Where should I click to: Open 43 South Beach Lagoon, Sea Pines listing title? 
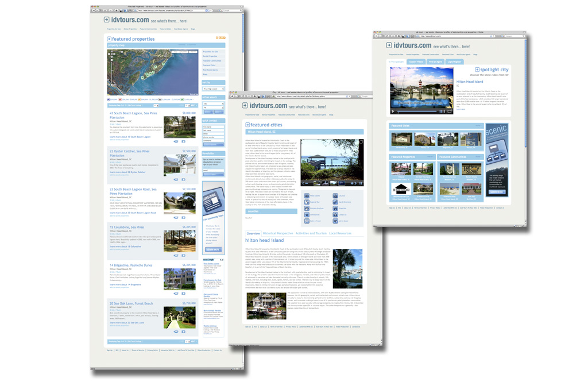click(x=133, y=115)
